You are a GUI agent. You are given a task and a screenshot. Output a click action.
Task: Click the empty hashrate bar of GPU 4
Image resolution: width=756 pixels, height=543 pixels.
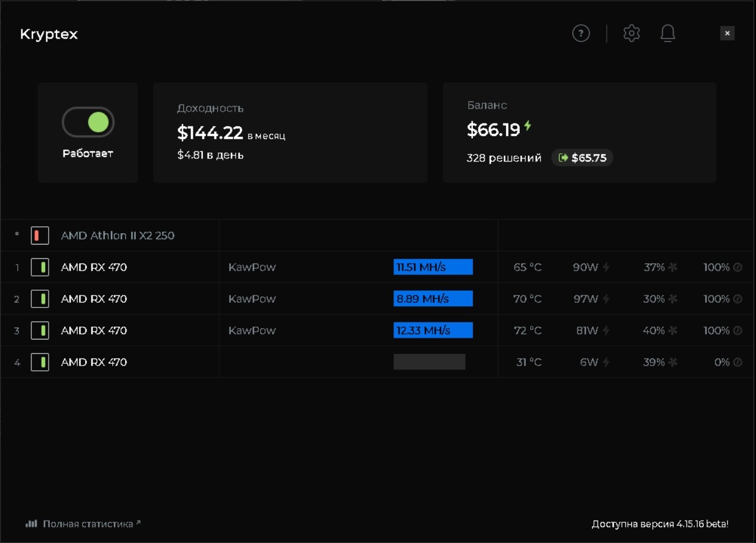click(x=429, y=362)
